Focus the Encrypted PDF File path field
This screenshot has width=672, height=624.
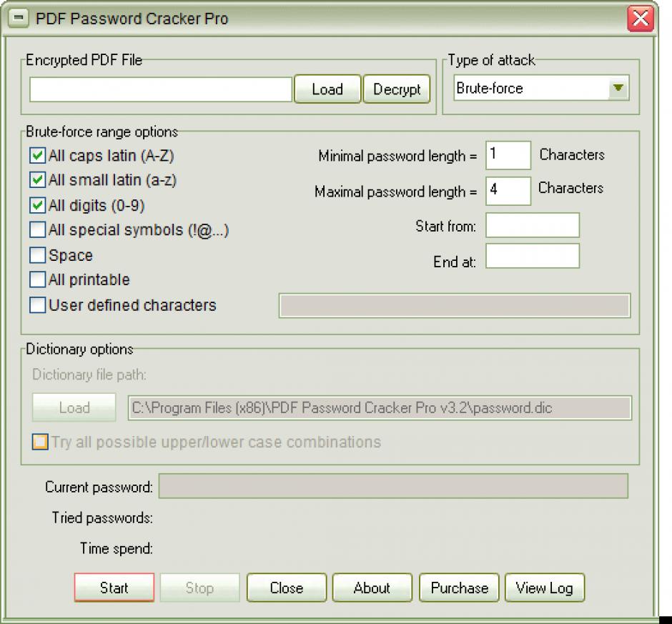click(x=161, y=89)
